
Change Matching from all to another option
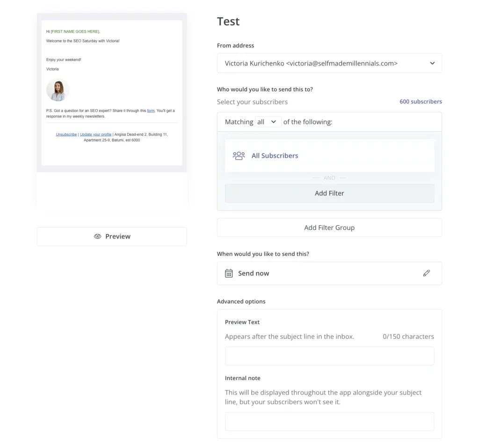(x=268, y=121)
